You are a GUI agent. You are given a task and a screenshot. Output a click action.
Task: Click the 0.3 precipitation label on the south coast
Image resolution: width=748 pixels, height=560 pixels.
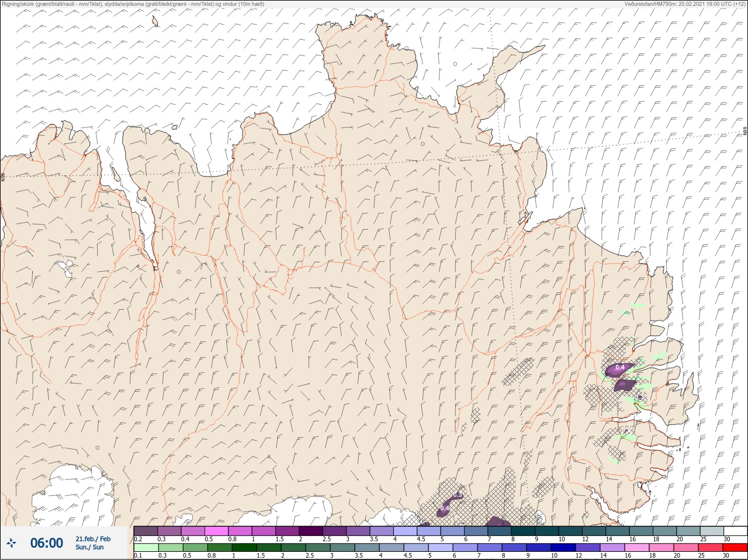(x=458, y=495)
